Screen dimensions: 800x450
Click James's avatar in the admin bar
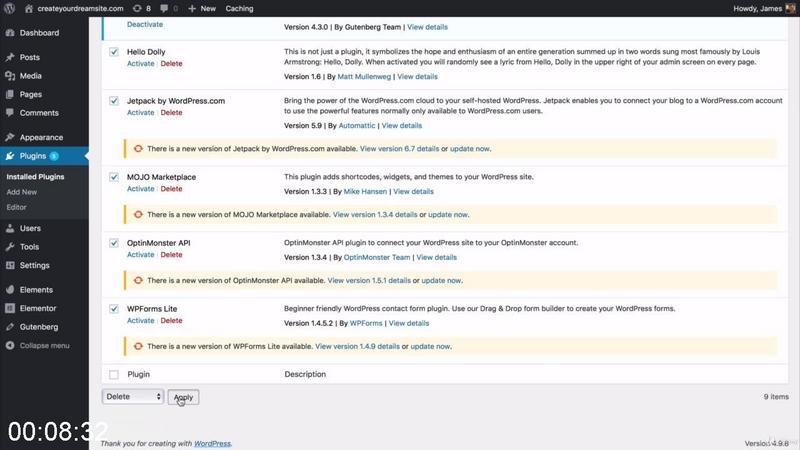[x=790, y=8]
